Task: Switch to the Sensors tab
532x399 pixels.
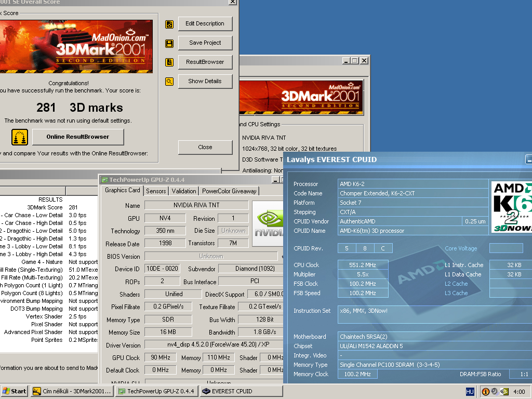Action: tap(156, 191)
